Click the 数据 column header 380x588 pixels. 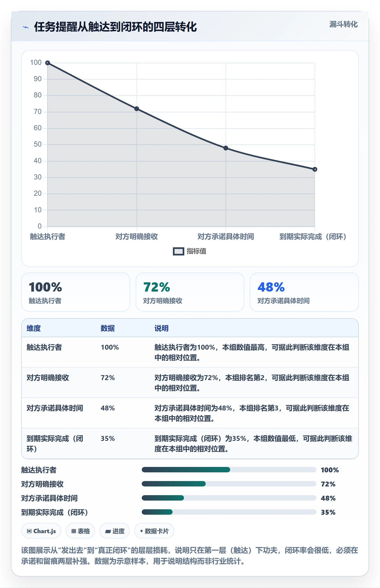click(x=108, y=328)
